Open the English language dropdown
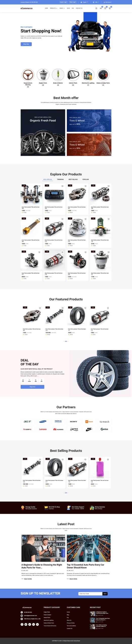The height and width of the screenshot is (644, 132). coord(84,2)
